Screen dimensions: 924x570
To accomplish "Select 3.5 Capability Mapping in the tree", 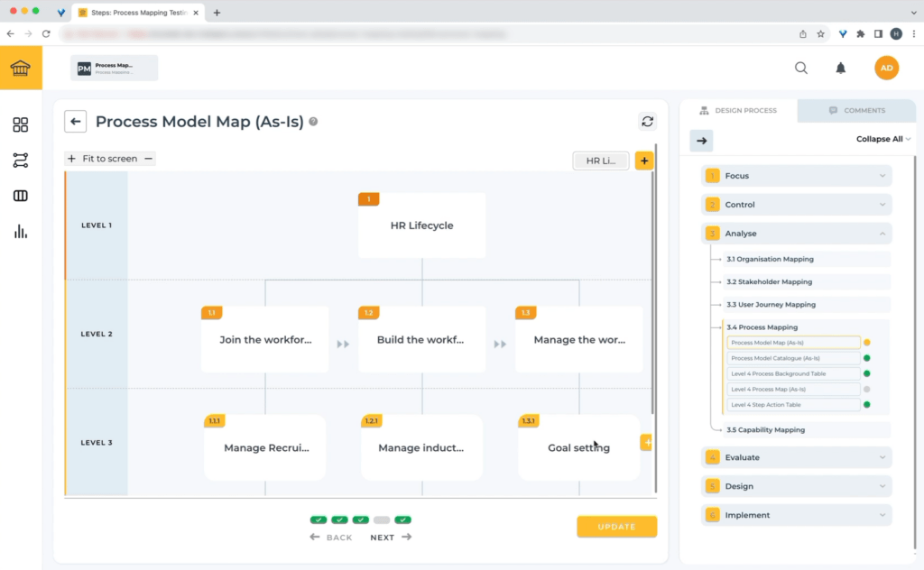I will click(x=765, y=430).
